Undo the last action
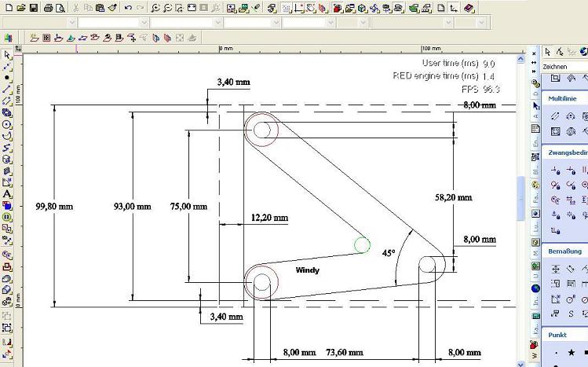 (x=127, y=7)
